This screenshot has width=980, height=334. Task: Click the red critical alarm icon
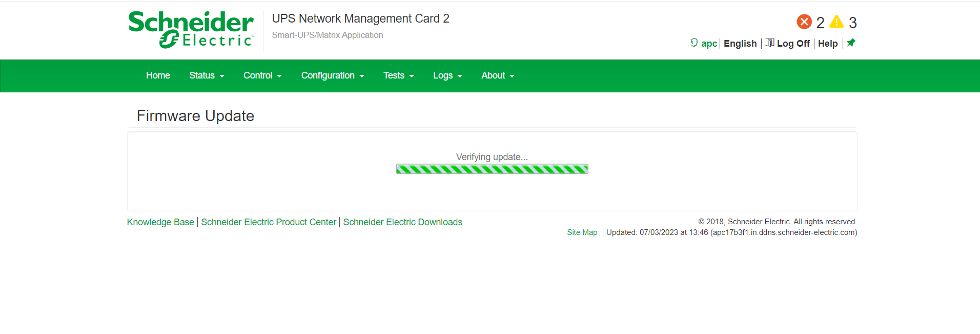[x=804, y=22]
